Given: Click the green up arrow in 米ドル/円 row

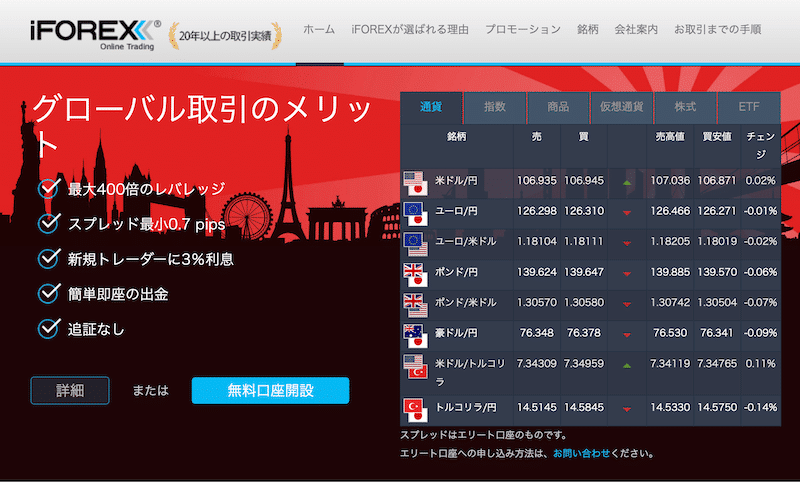Looking at the screenshot, I should (x=627, y=182).
